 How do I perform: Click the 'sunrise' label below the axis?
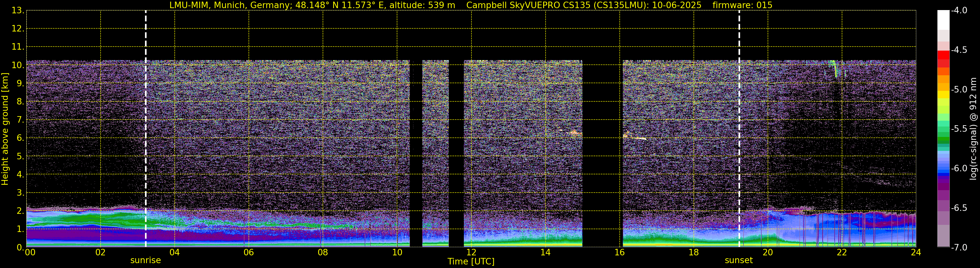[x=146, y=261]
